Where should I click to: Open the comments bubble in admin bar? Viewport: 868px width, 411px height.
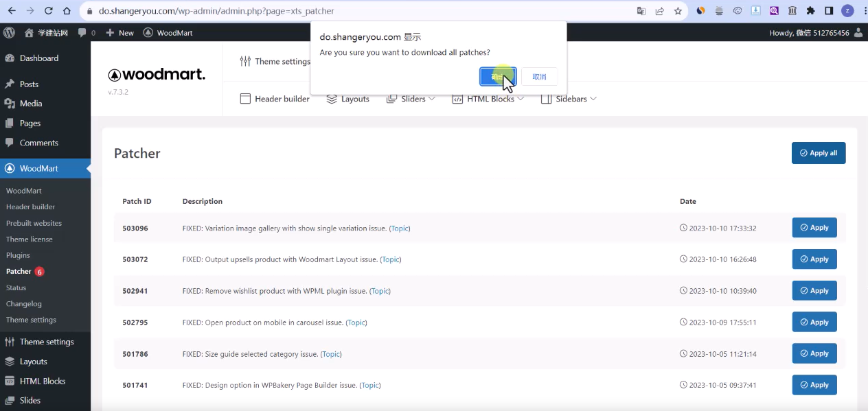pyautogui.click(x=87, y=32)
